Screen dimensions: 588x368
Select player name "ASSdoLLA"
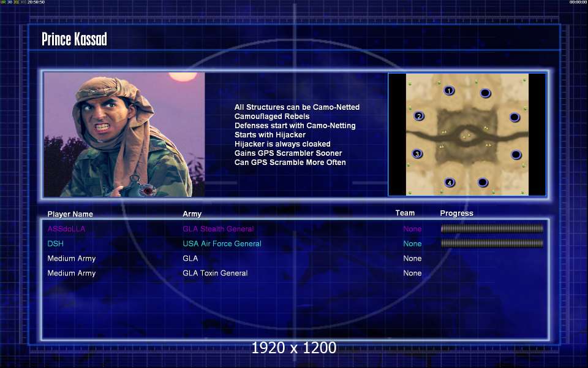coord(66,229)
